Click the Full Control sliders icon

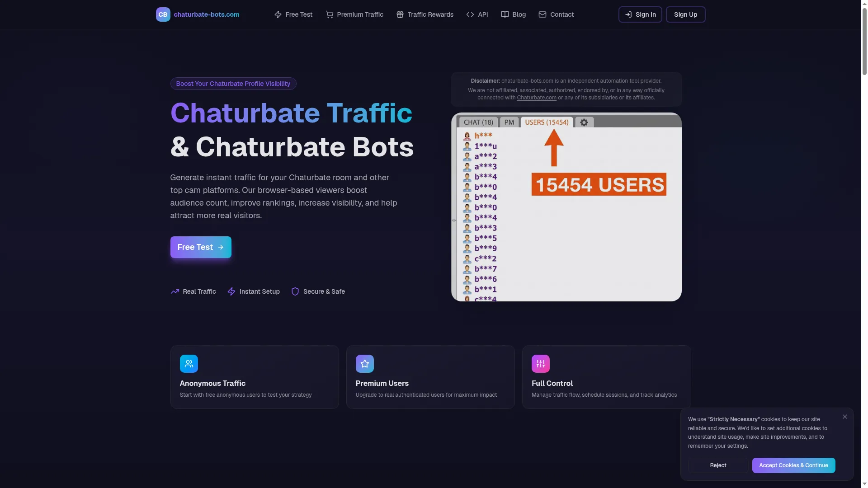pos(541,364)
